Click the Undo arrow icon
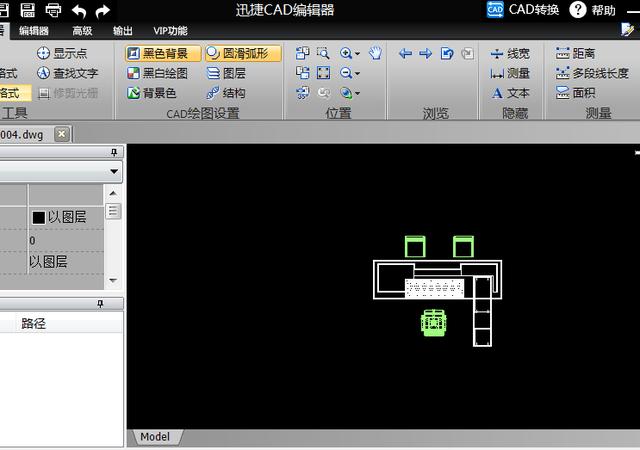 (79, 11)
